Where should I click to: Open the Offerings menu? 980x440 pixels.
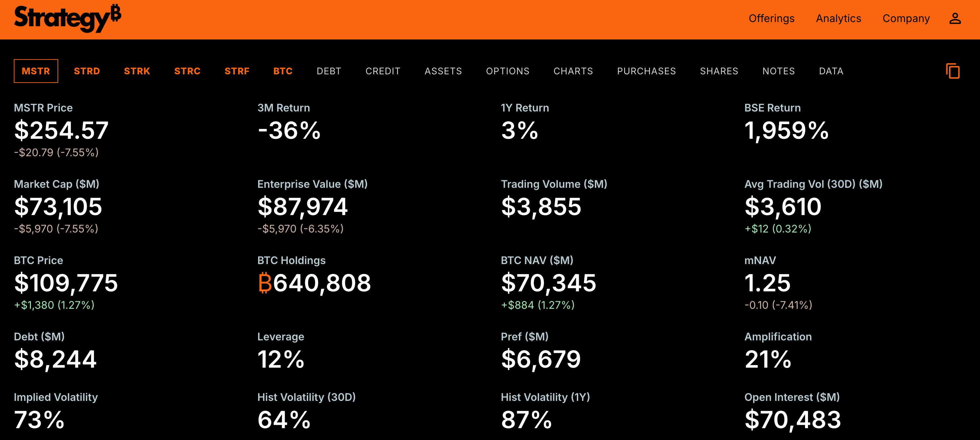point(772,18)
